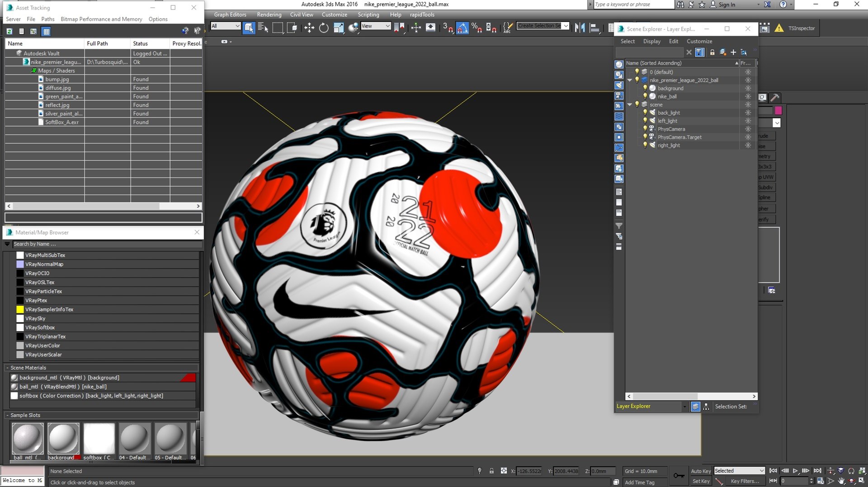Toggle the Spinner Snap button
The image size is (868, 487).
491,28
